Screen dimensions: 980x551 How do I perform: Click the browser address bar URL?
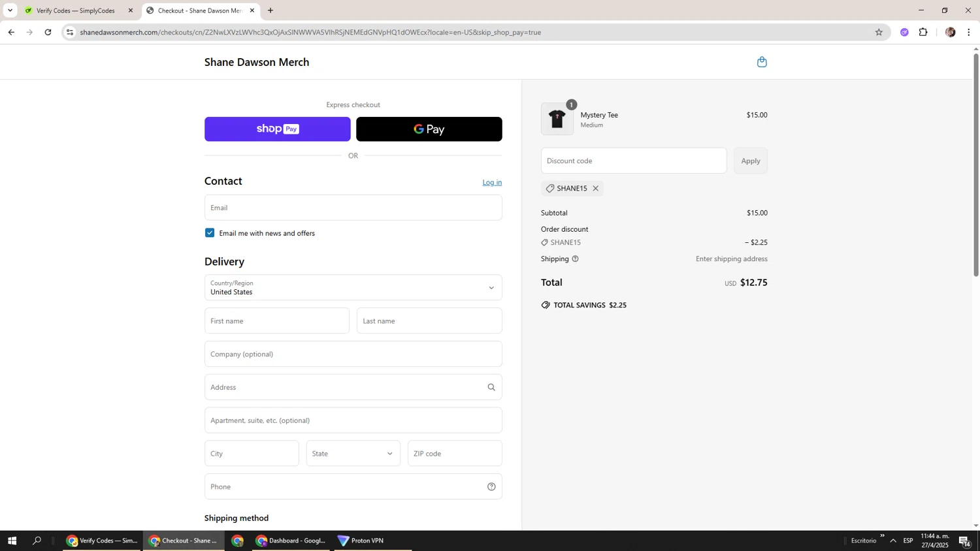coord(310,32)
